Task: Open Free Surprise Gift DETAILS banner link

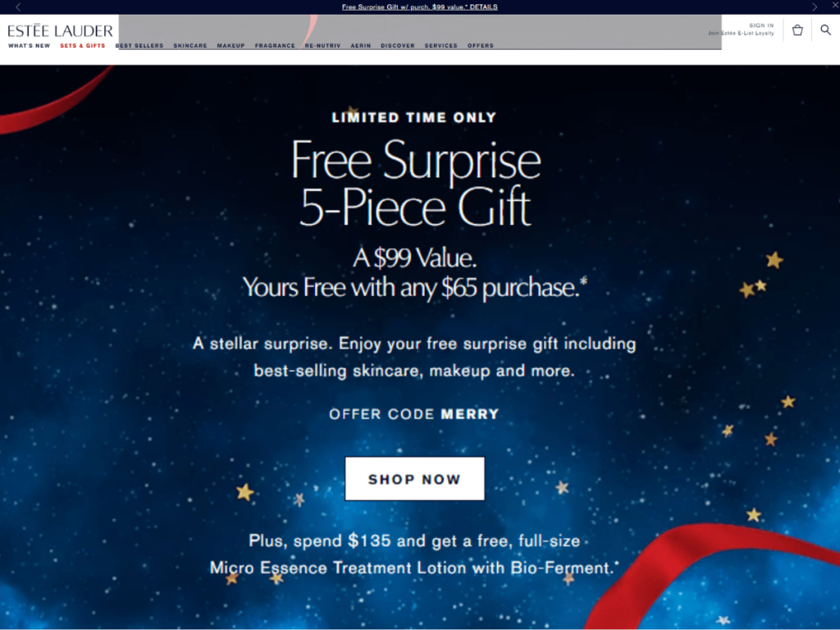Action: point(419,7)
